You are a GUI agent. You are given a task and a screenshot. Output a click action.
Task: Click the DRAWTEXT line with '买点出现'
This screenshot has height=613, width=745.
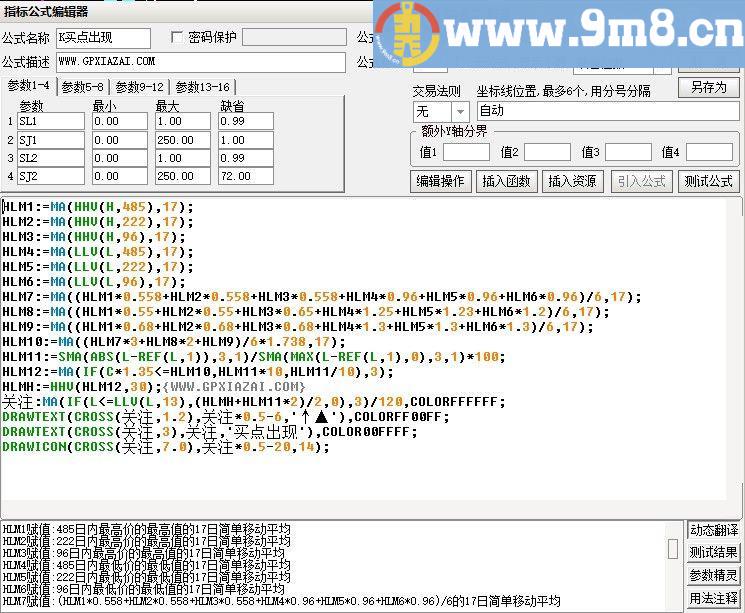[x=210, y=432]
